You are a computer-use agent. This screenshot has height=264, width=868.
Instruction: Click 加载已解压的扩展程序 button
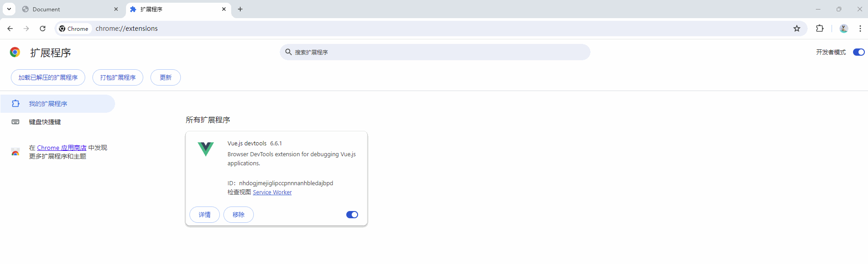click(48, 77)
